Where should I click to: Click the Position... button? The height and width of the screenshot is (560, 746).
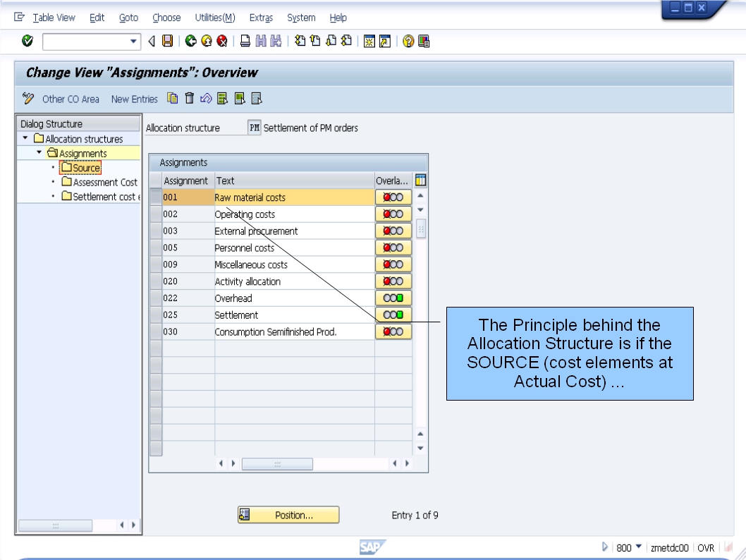click(288, 515)
